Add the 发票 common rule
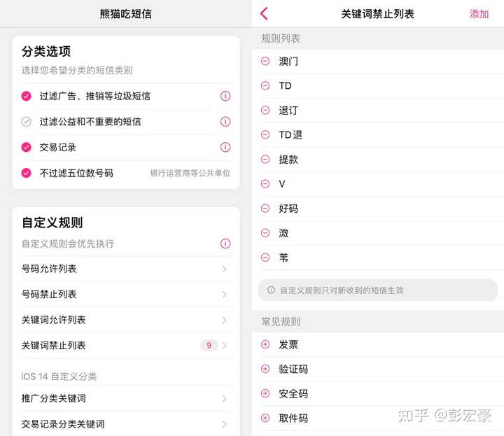The width and height of the screenshot is (504, 436). (x=265, y=344)
